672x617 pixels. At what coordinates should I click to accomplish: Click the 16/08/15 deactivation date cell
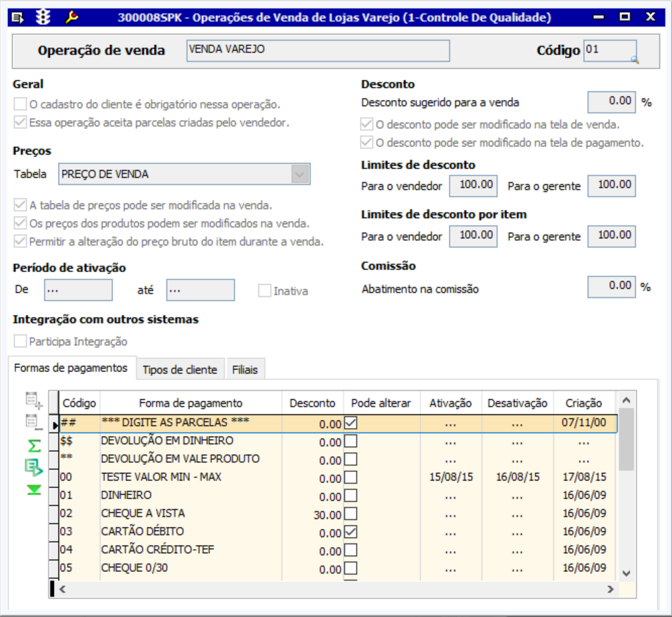(518, 478)
